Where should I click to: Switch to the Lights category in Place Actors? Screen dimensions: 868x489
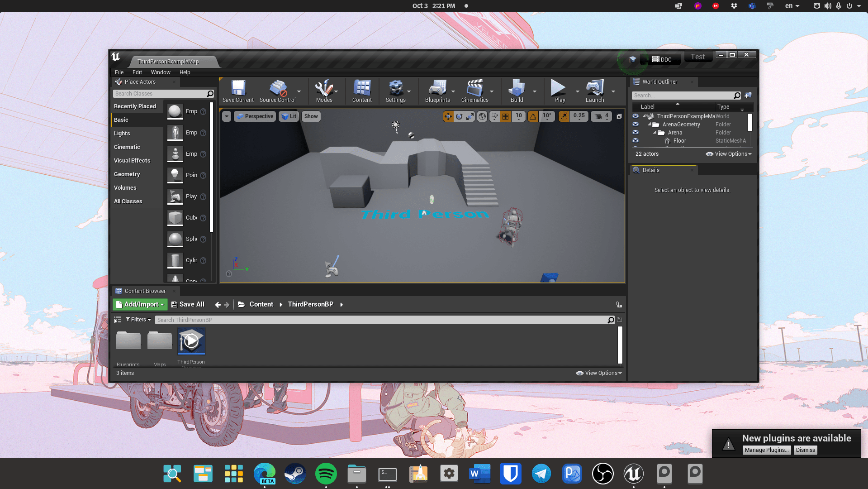(x=122, y=133)
